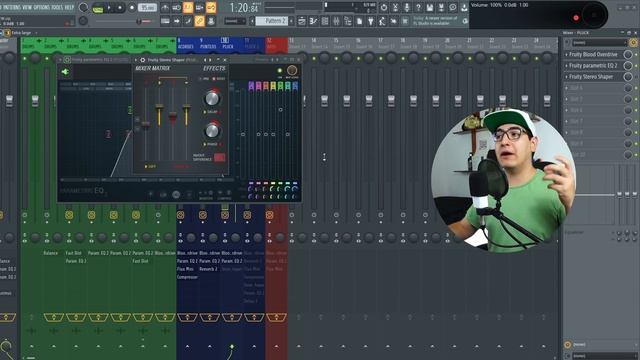Open the TOOLS menu
Screen dimensions: 640x360
pyautogui.click(x=57, y=7)
